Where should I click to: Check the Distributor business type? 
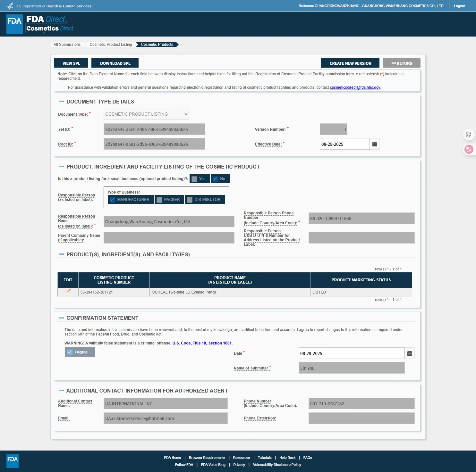click(x=205, y=200)
